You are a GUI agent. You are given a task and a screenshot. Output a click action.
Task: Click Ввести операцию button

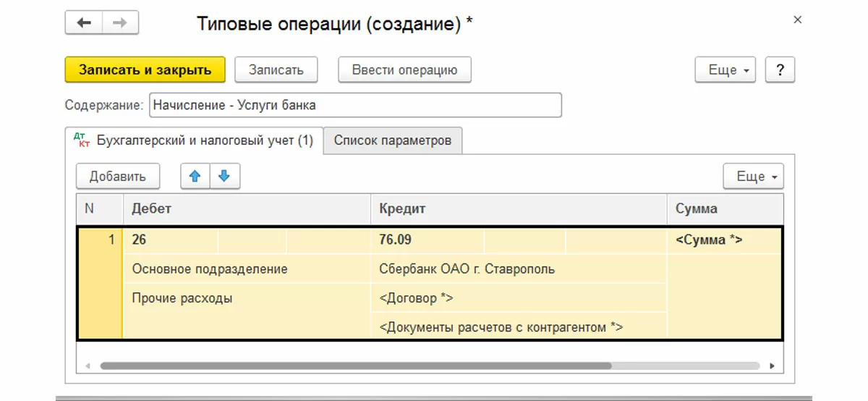pos(404,70)
